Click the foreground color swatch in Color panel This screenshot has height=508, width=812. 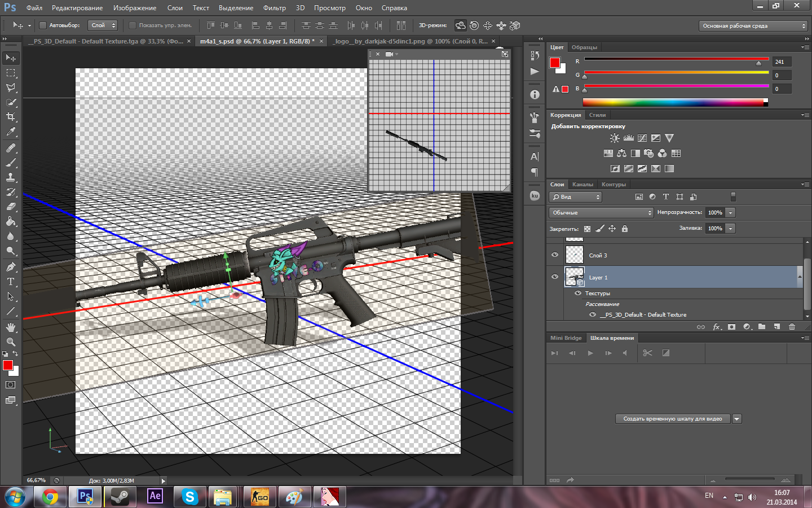point(555,63)
